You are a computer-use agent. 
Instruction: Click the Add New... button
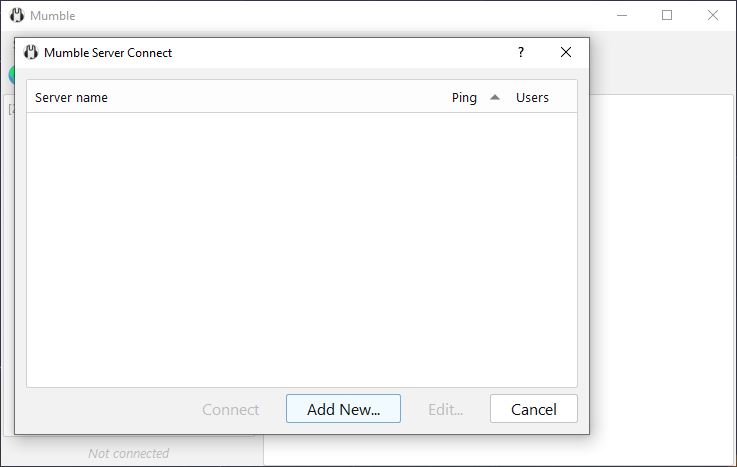click(x=343, y=409)
